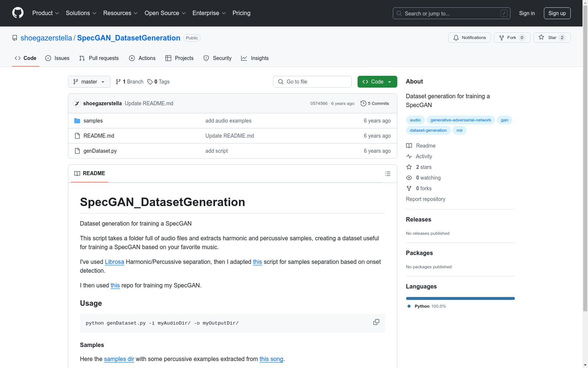Click the star icon beside 2 stars
Screen dimensions: 588x368
(409, 167)
